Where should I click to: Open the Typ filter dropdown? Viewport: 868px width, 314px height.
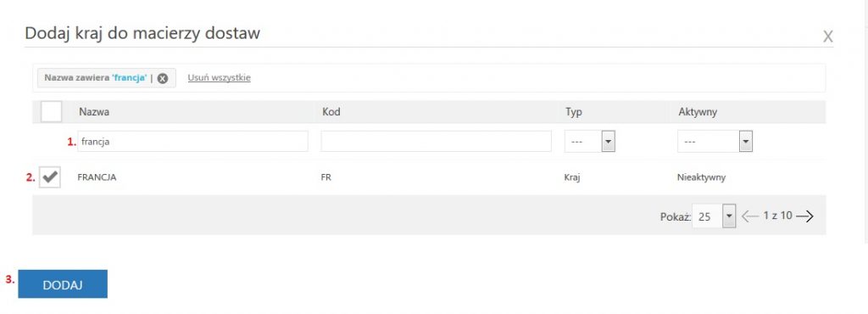click(x=590, y=141)
